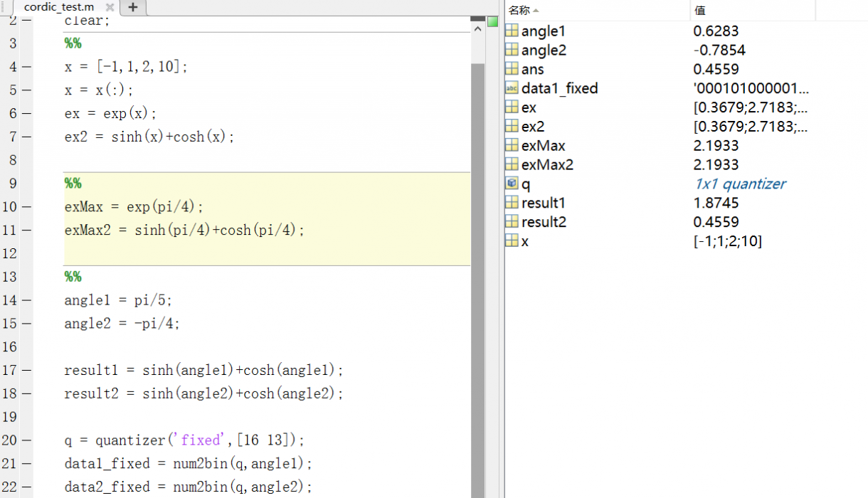Image resolution: width=868 pixels, height=498 pixels.
Task: Select the q quantizer object icon
Action: point(512,184)
